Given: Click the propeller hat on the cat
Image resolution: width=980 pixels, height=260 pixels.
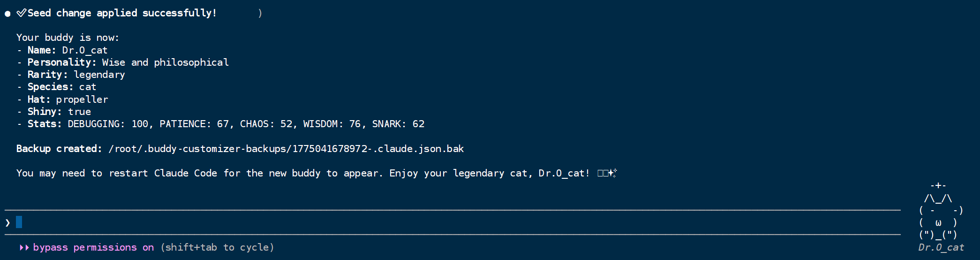Looking at the screenshot, I should tap(938, 186).
